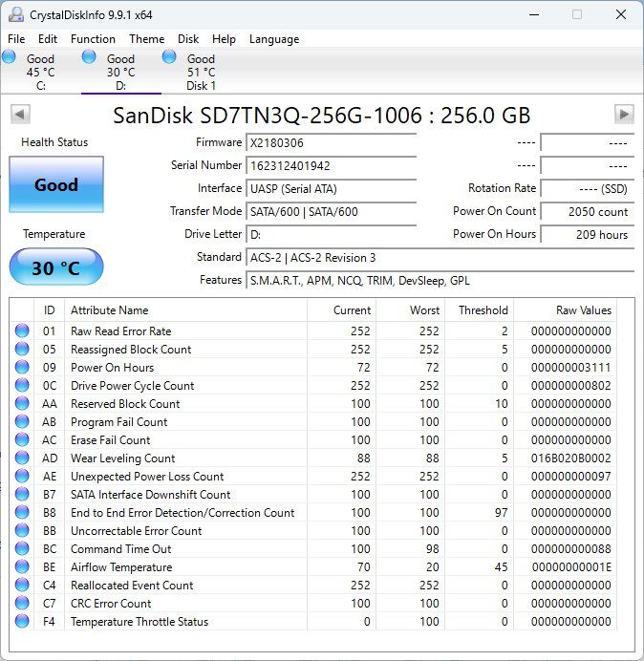Click the status orb for Program Fail Count
This screenshot has height=661, width=644.
tap(22, 421)
